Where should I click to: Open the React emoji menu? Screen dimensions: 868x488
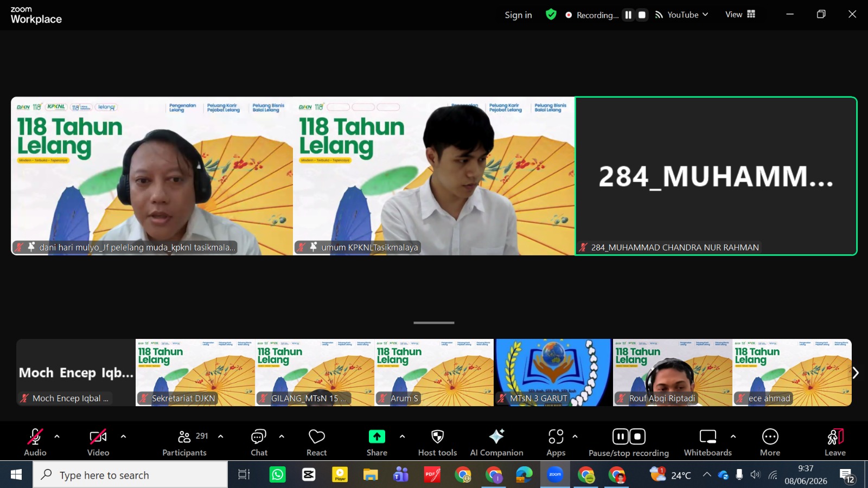(317, 442)
